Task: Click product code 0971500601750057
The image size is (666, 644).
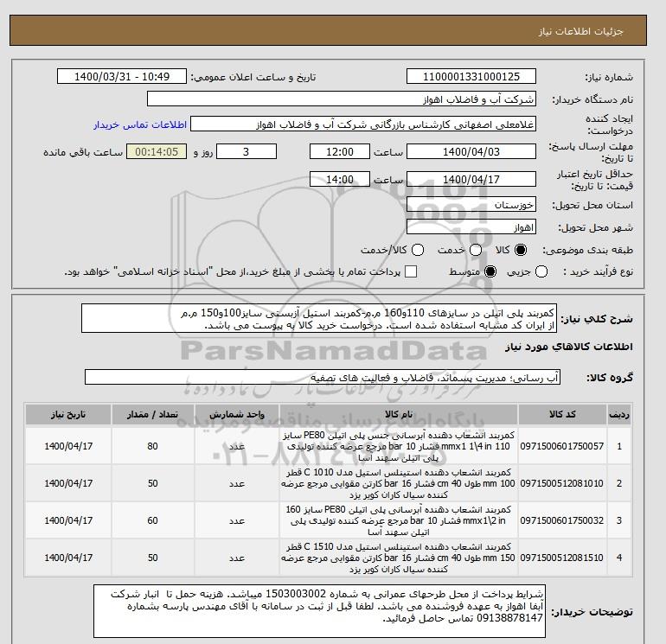Action: click(562, 446)
